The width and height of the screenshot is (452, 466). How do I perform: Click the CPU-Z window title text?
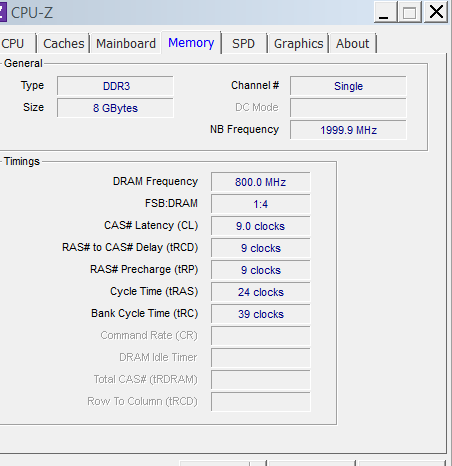coord(32,13)
